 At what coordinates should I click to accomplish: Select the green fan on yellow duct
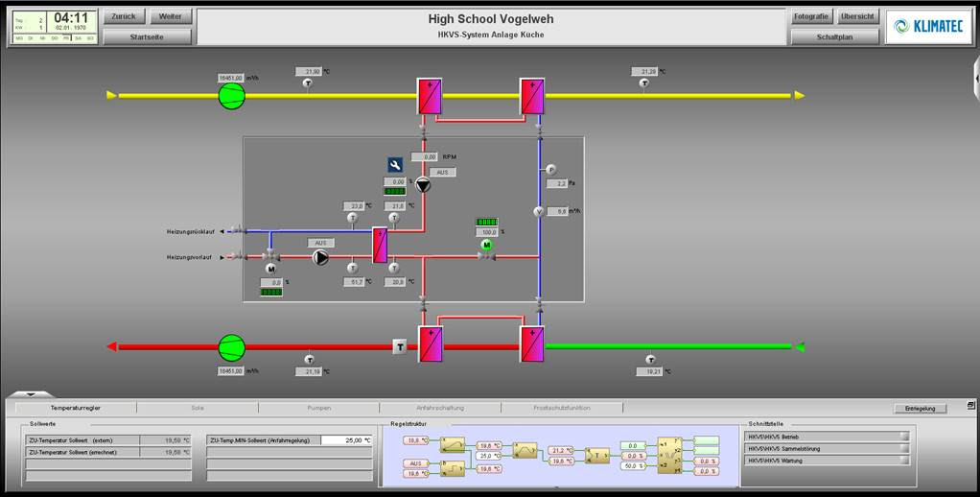[231, 95]
